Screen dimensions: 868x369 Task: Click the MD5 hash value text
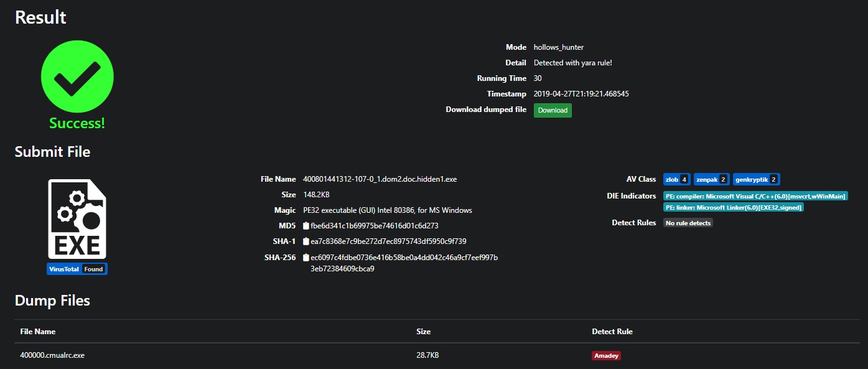(374, 226)
